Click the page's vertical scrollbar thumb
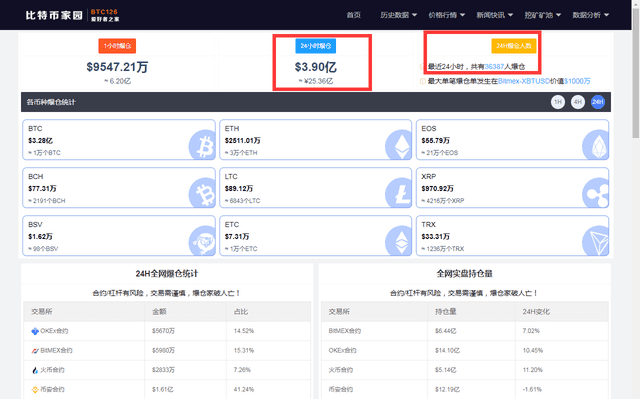This screenshot has height=399, width=640. click(636, 73)
